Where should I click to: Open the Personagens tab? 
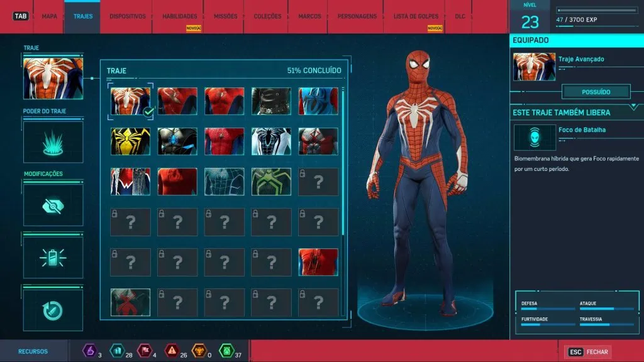pos(357,16)
